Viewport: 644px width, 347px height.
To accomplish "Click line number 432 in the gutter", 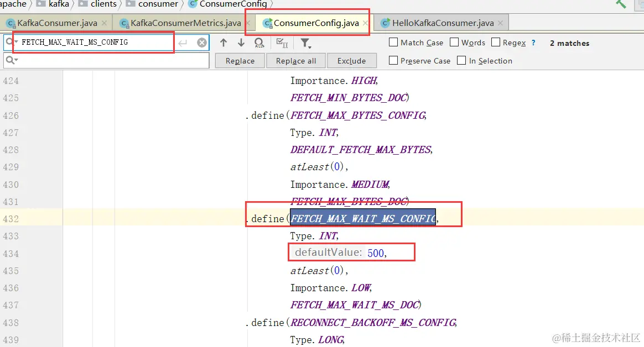I will 11,219.
